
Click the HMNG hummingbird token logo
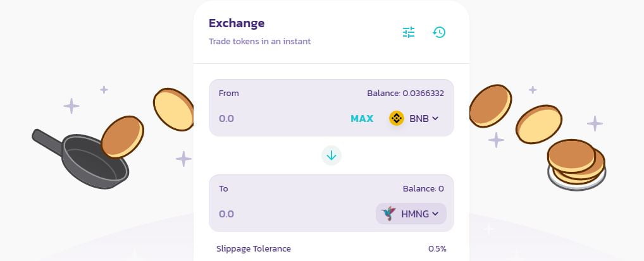coord(389,214)
